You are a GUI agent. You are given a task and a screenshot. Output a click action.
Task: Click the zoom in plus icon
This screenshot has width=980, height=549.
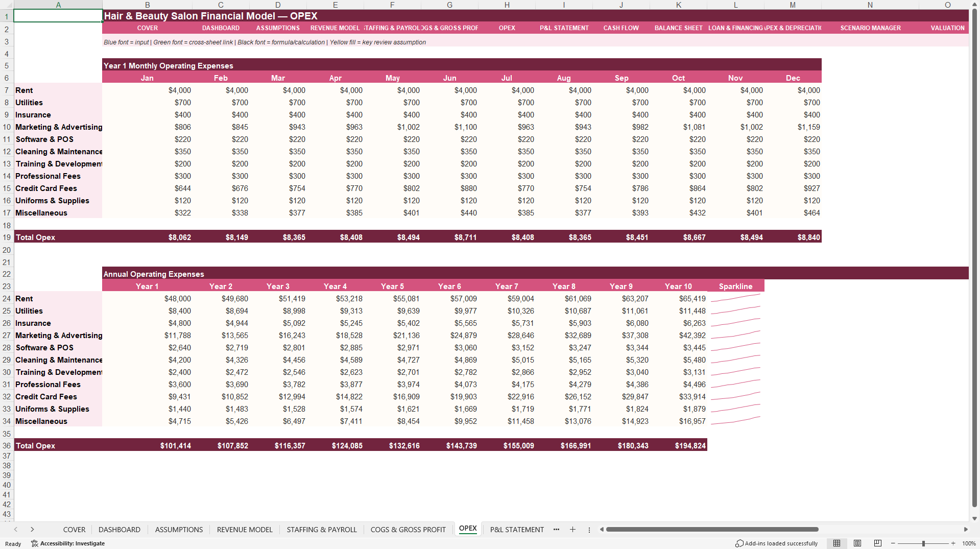click(x=953, y=543)
